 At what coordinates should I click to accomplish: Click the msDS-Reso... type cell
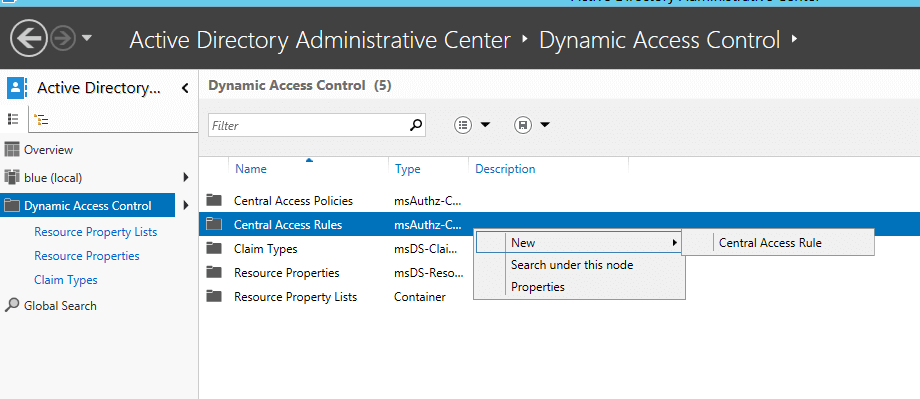429,273
